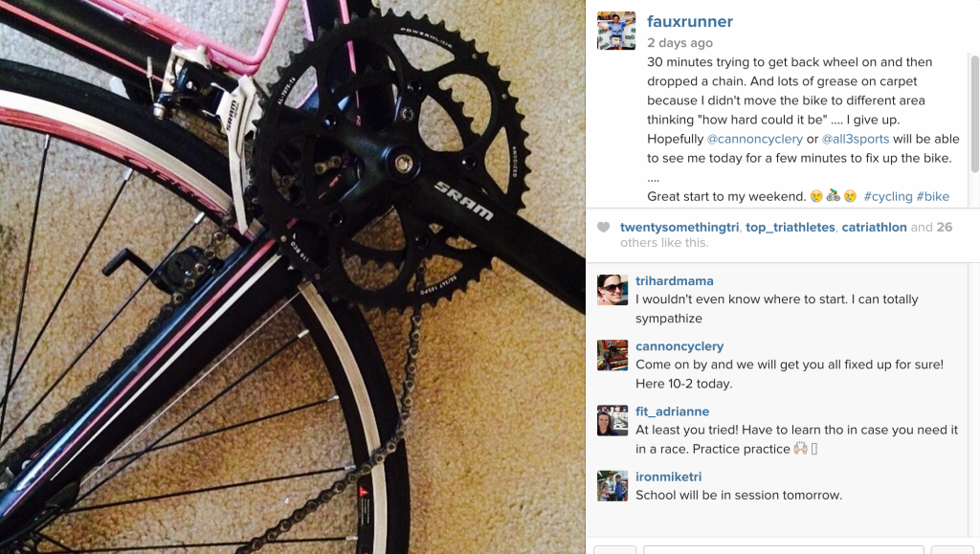This screenshot has height=554, width=980.
Task: View catriathlon profile from likes
Action: pyautogui.click(x=874, y=228)
